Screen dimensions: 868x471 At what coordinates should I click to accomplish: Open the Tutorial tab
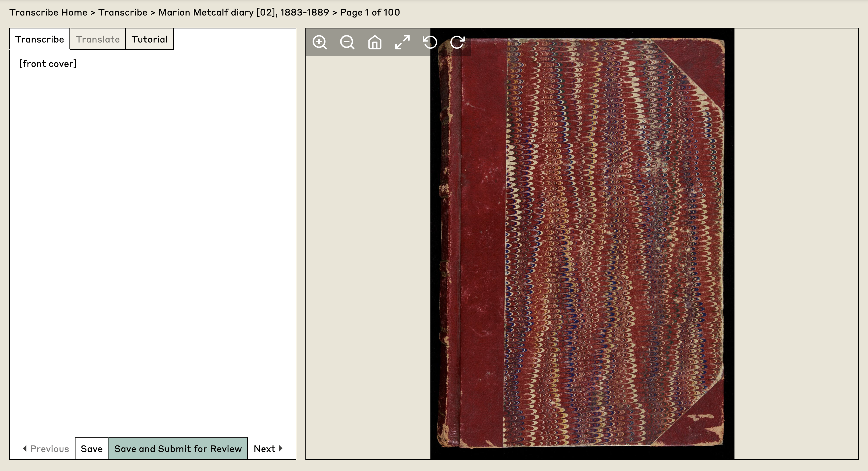click(x=150, y=39)
